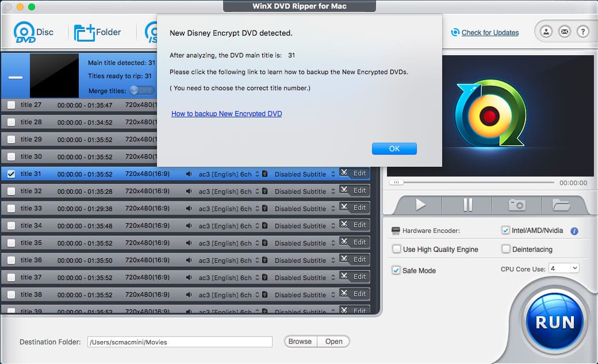
Task: Check the title 37 checkbox
Action: coord(11,277)
